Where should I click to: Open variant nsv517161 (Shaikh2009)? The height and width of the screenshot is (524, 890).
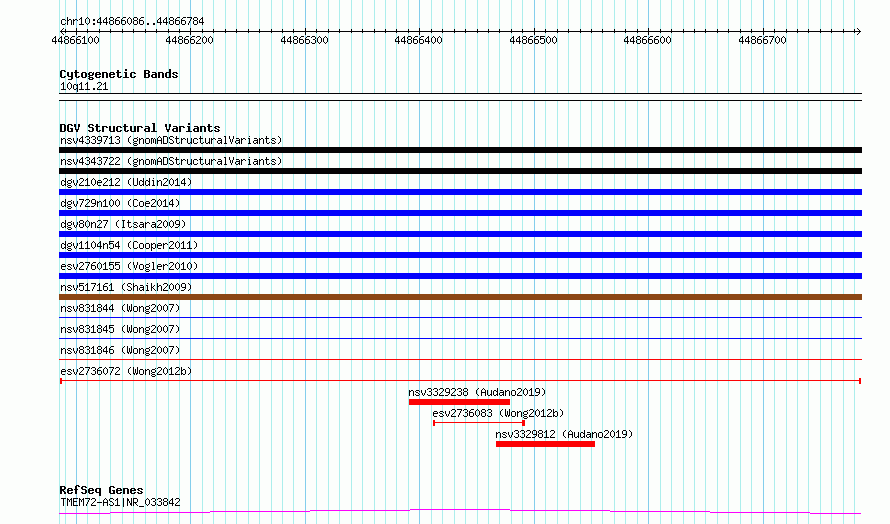pyautogui.click(x=126, y=287)
